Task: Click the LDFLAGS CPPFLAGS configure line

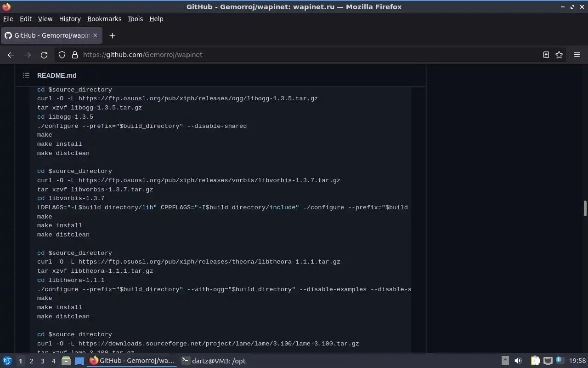Action: click(224, 207)
